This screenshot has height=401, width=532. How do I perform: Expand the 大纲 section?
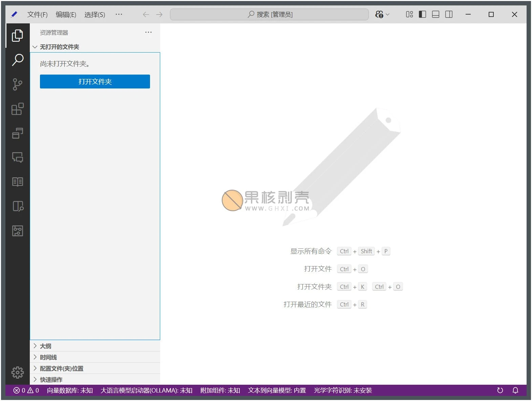tap(45, 346)
